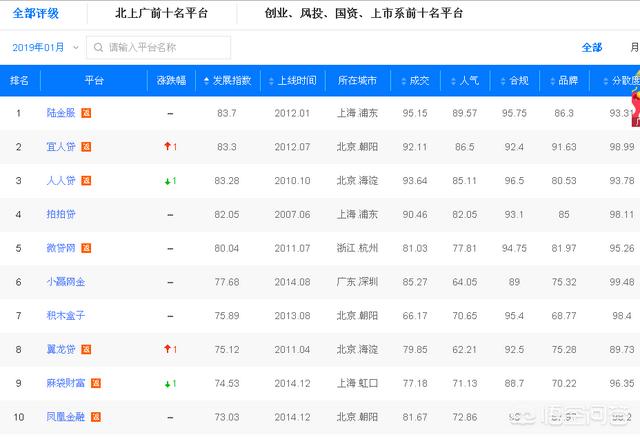The width and height of the screenshot is (640, 437).
Task: Sort table by 人气 column
Action: (x=464, y=80)
